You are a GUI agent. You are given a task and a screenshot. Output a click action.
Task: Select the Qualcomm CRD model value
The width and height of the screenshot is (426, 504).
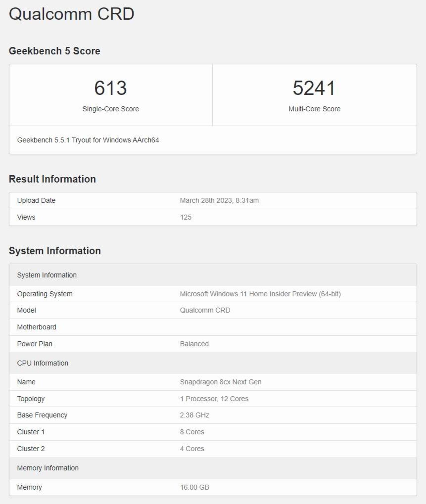tap(205, 310)
